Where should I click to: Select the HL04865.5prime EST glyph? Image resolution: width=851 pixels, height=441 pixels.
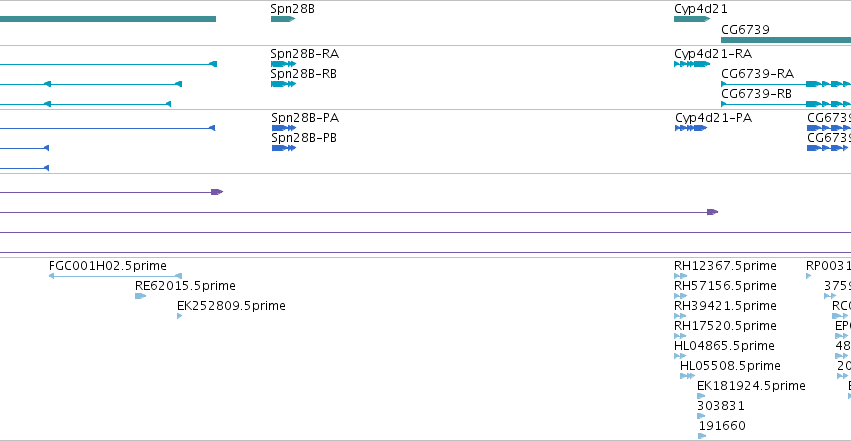click(681, 356)
